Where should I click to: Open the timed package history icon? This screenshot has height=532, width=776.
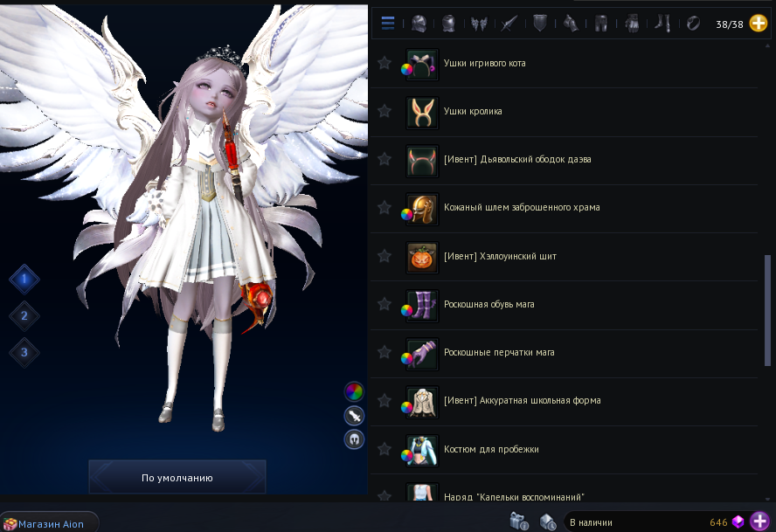(x=548, y=522)
